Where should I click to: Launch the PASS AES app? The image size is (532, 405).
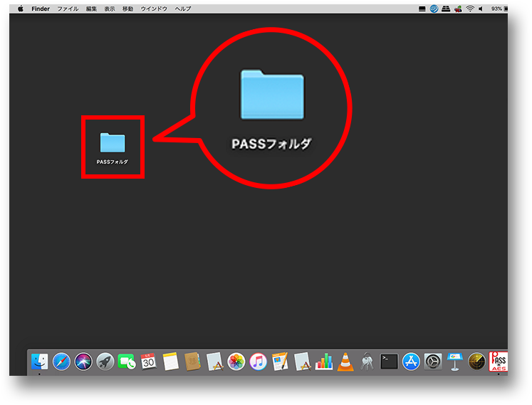coord(498,362)
